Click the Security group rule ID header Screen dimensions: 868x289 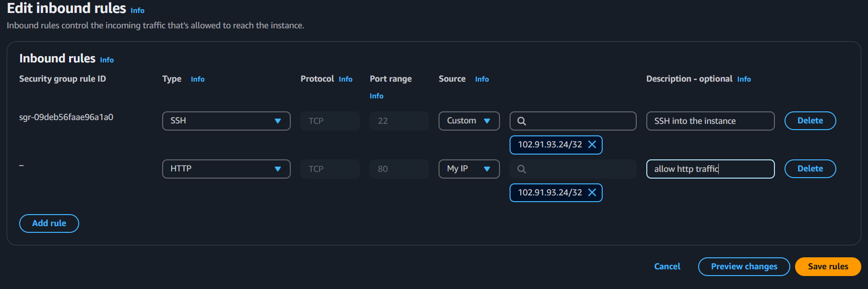(62, 79)
